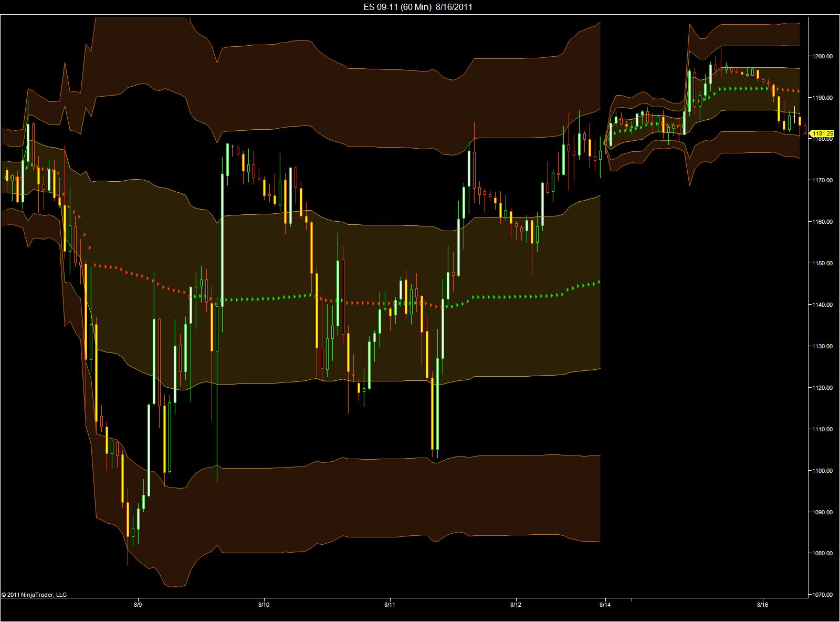Select the 1130.00 price axis label
The image size is (840, 622).
824,347
